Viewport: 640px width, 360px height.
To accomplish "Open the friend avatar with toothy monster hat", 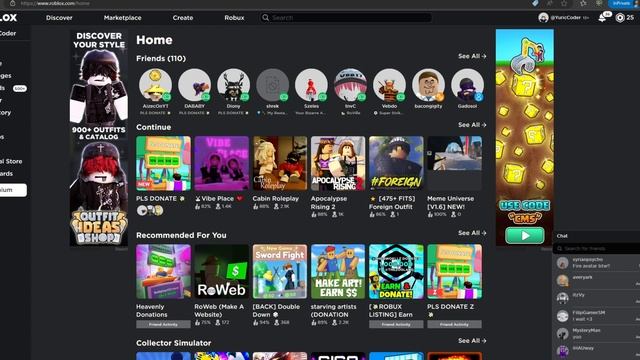I will pyautogui.click(x=350, y=85).
